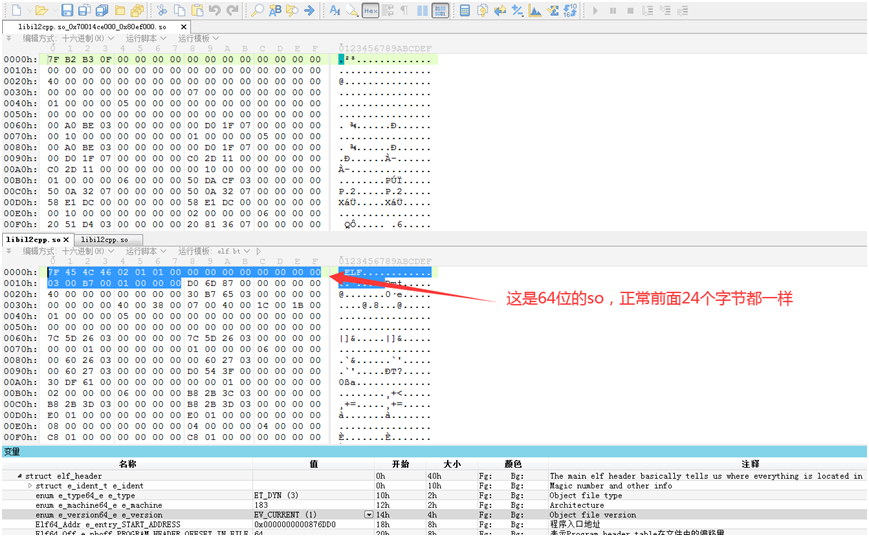Click the Open File folder icon
Image resolution: width=869 pixels, height=537 pixels.
(x=42, y=10)
